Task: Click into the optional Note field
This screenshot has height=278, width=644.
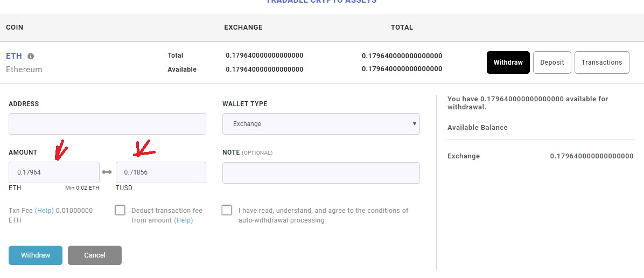Action: tap(321, 173)
